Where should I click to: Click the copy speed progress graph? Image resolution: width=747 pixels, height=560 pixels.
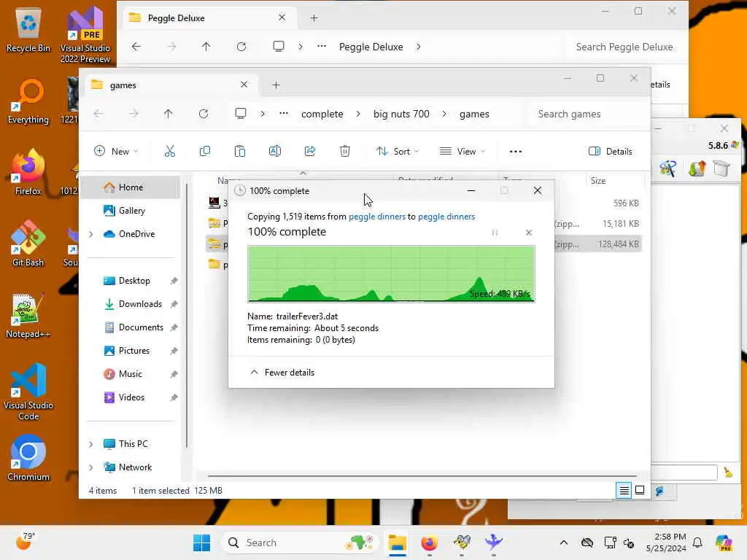(391, 274)
